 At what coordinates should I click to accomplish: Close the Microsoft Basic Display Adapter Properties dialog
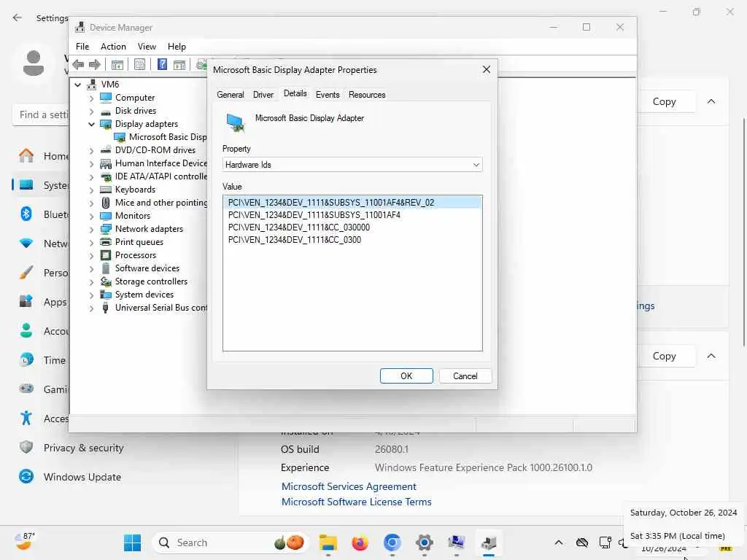click(x=487, y=70)
